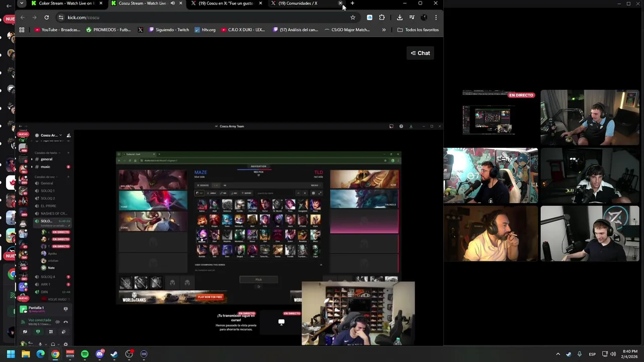
Task: Open the Windows Start menu
Action: [x=11, y=354]
